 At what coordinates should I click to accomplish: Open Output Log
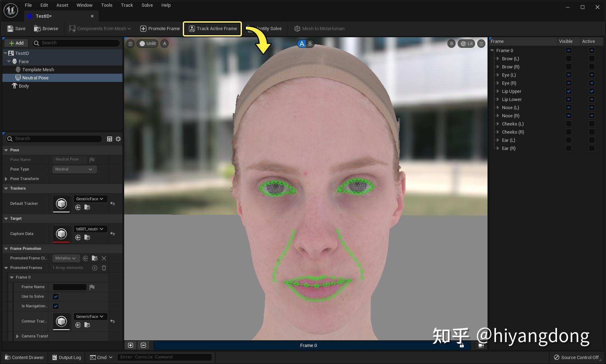pyautogui.click(x=67, y=357)
